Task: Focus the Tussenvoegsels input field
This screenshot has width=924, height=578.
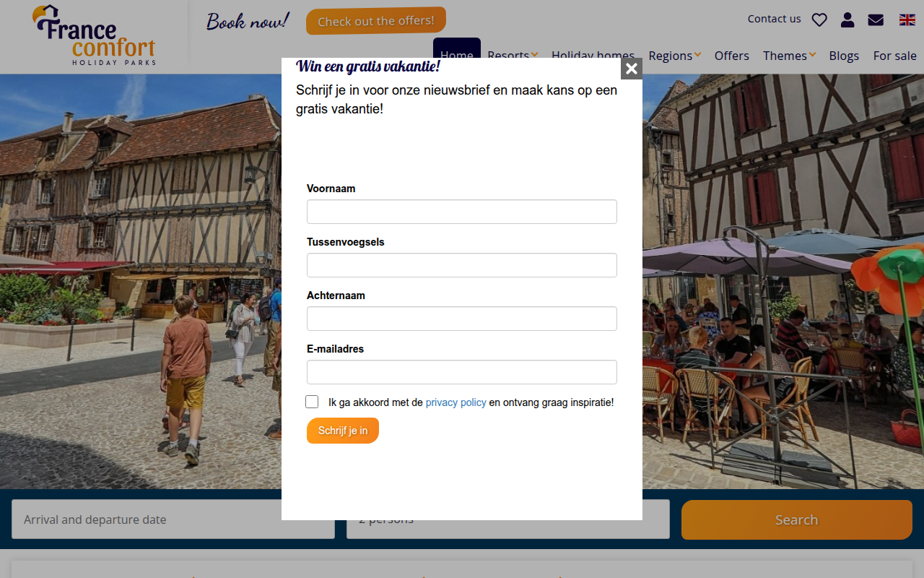Action: click(462, 265)
